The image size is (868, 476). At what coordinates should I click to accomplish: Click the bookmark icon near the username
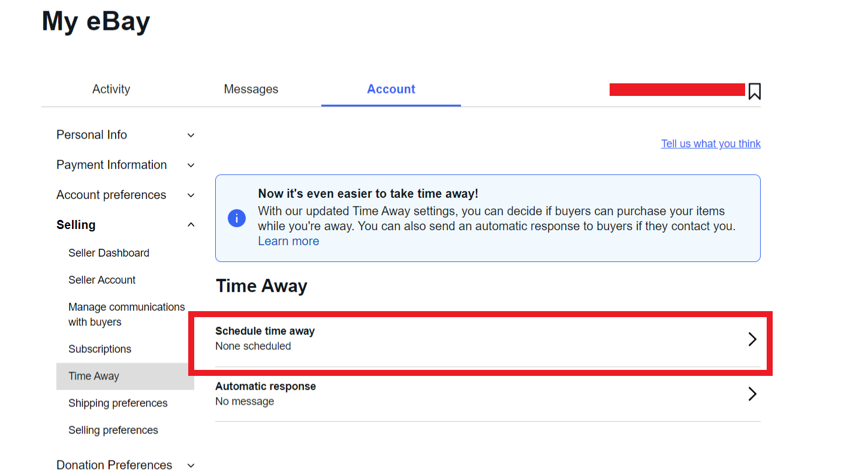pos(754,91)
